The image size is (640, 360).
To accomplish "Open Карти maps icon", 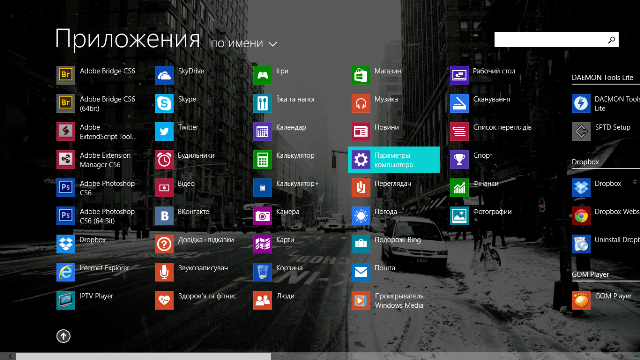I will pyautogui.click(x=262, y=244).
